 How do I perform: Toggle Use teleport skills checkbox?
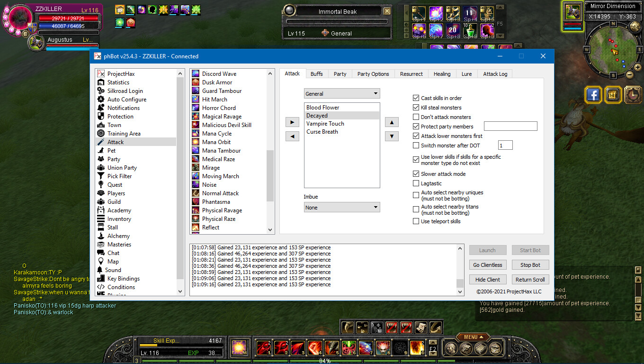[x=416, y=221]
